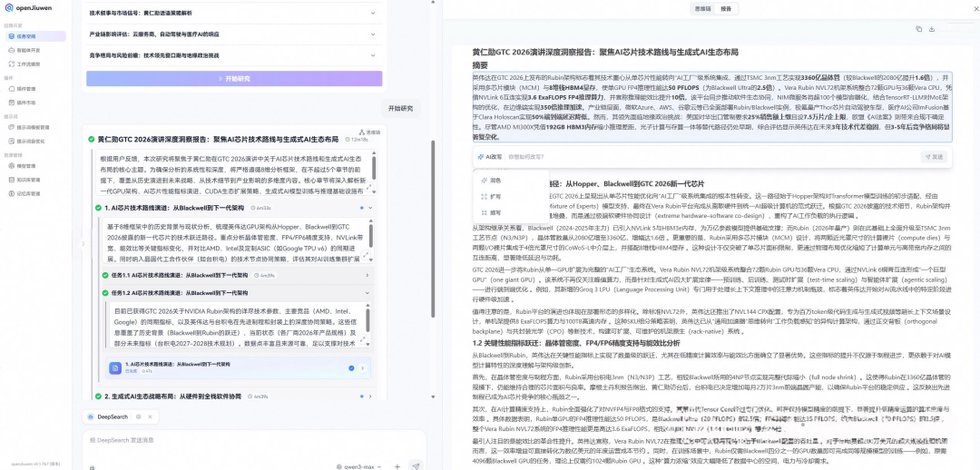Remove the DeepSearch chip with X

(150, 416)
